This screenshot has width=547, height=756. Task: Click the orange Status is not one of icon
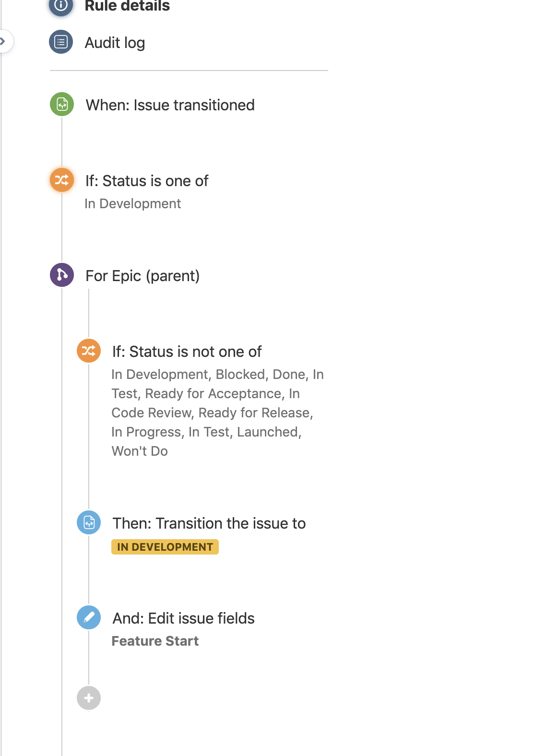click(x=89, y=351)
